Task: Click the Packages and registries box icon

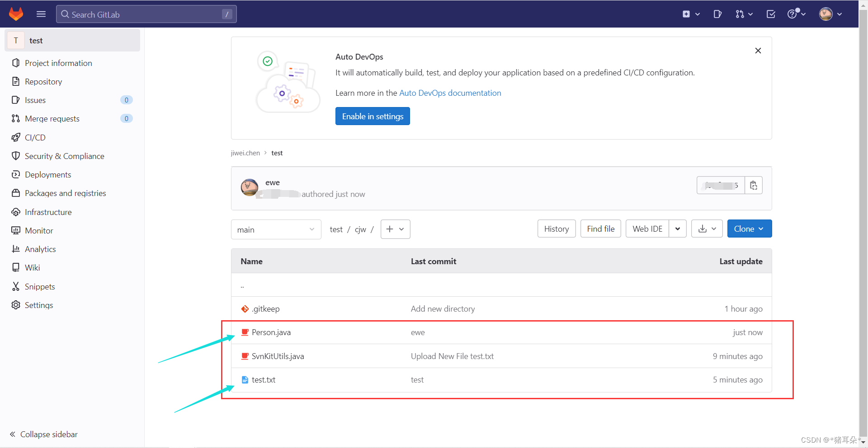Action: click(x=16, y=193)
